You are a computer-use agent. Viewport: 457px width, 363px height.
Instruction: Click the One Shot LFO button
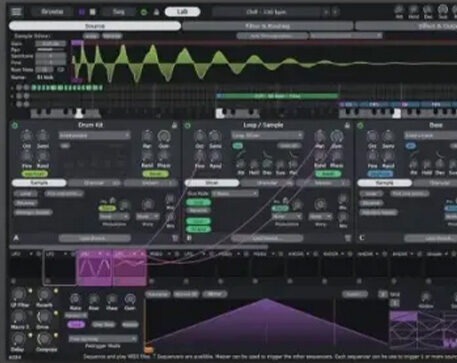point(103,324)
